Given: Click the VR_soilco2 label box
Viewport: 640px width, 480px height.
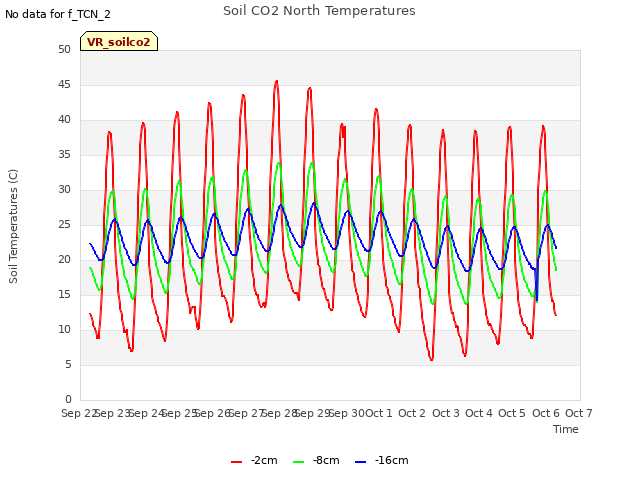Looking at the screenshot, I should point(119,41).
